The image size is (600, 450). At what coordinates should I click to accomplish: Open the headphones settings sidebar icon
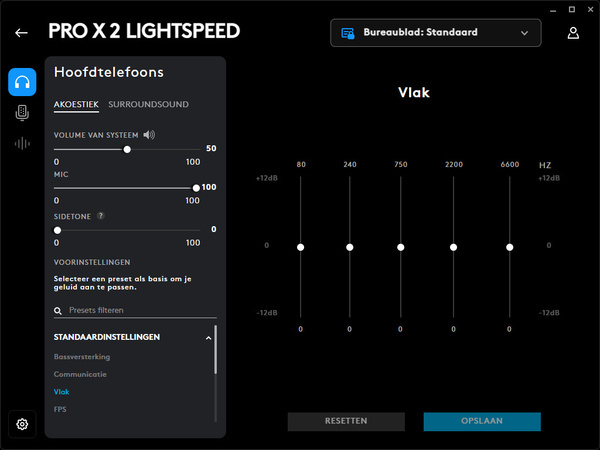22,82
